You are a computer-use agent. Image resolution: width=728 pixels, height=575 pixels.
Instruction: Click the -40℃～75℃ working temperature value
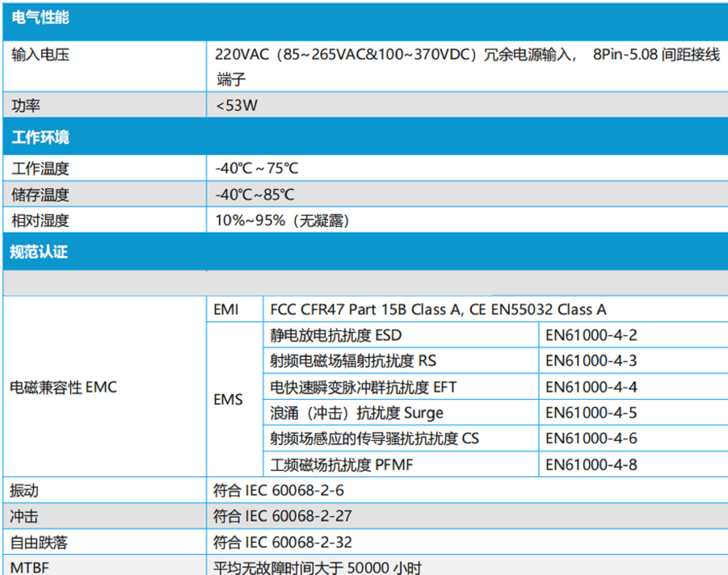257,168
